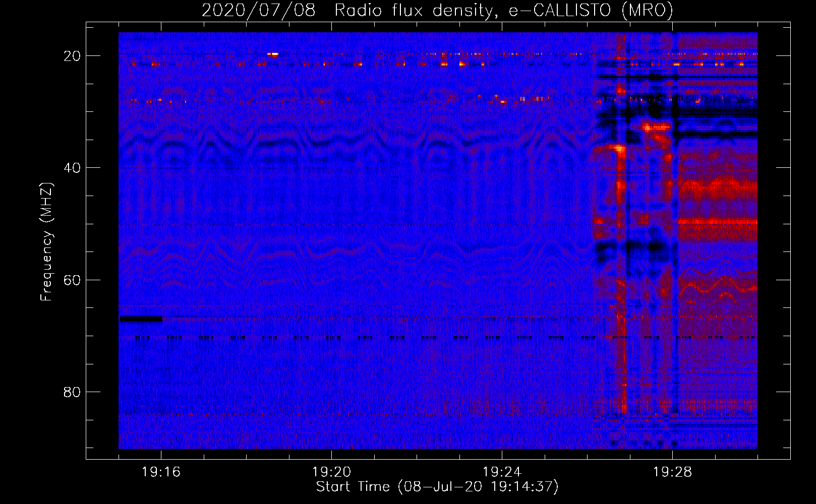Viewport: 816px width, 504px height.
Task: Click the 60 MHz frequency tick label
Action: point(72,280)
